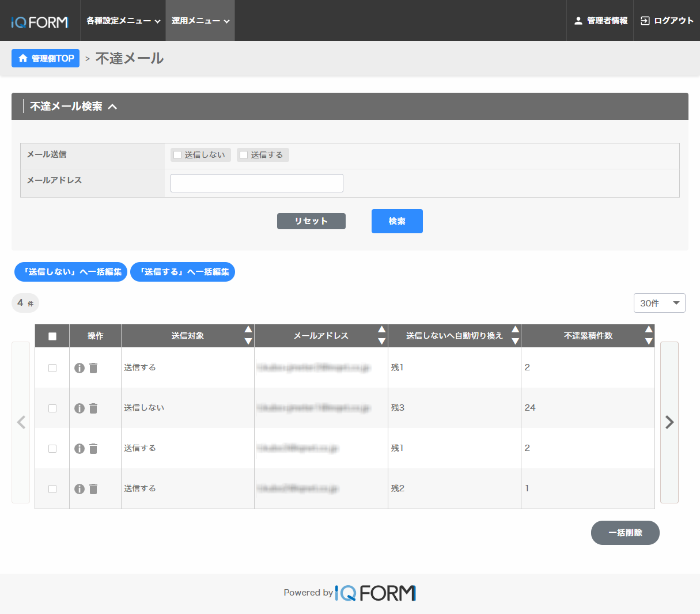The width and height of the screenshot is (700, 614).
Task: Delete the first row using its trash icon
Action: [93, 368]
